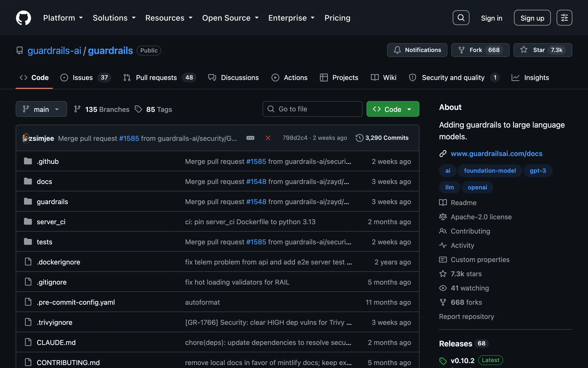The image size is (588, 368).
Task: Expand the Platform menu
Action: click(x=63, y=18)
